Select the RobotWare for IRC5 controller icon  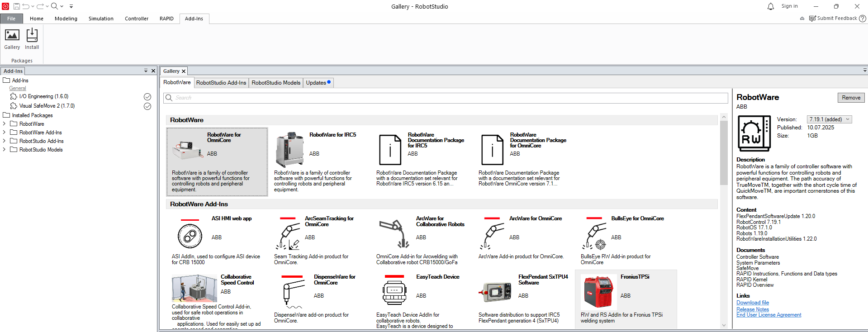(x=289, y=150)
